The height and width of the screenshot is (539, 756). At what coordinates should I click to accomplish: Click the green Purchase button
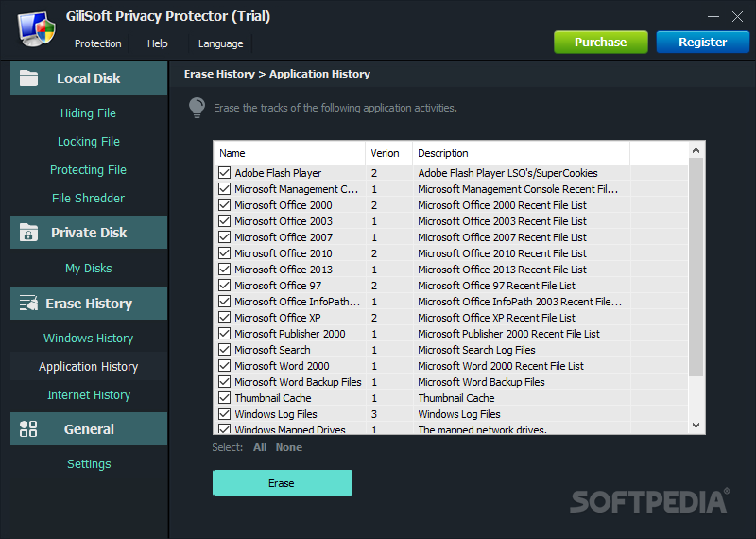pyautogui.click(x=601, y=42)
